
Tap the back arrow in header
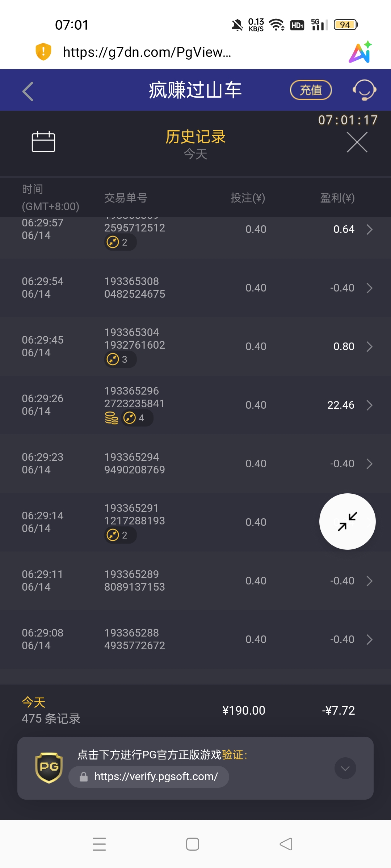[x=28, y=91]
